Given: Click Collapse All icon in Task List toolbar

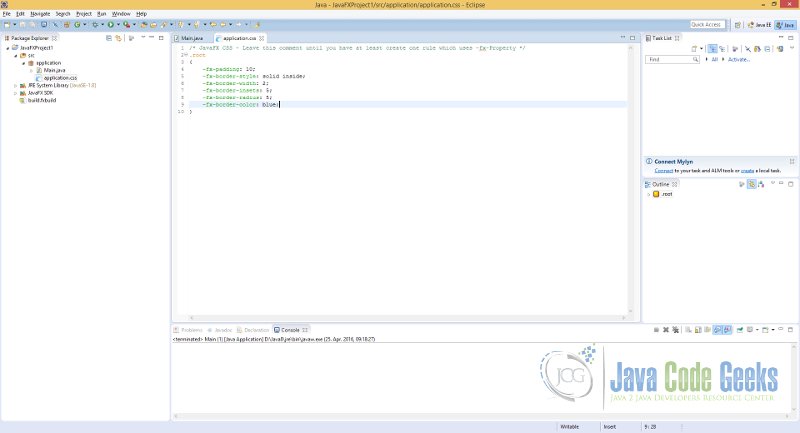Looking at the screenshot, I should tap(767, 49).
